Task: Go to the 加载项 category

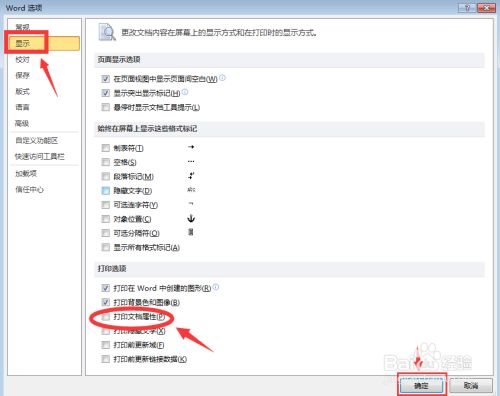Action: pyautogui.click(x=26, y=173)
